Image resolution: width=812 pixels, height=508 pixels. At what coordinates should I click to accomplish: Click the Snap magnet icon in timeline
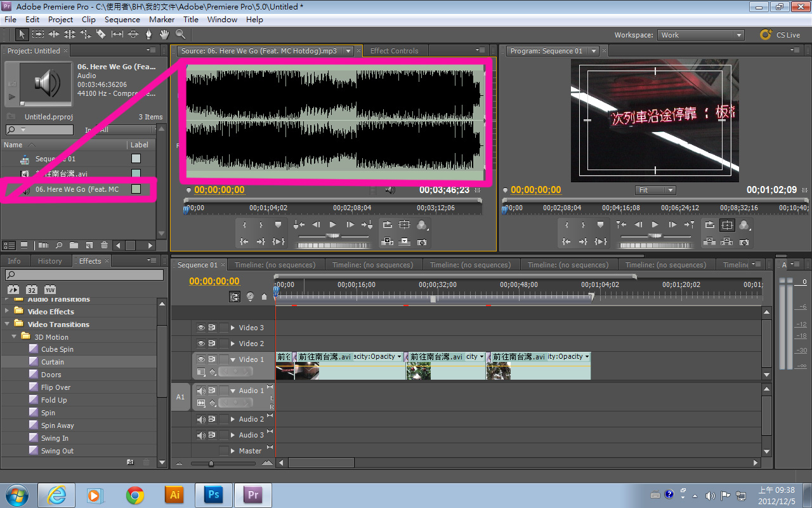[x=235, y=297]
